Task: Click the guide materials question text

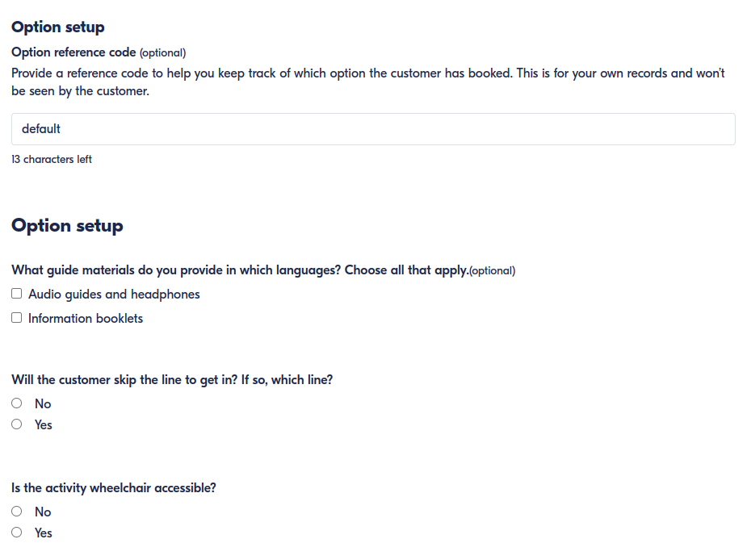Action: click(239, 270)
